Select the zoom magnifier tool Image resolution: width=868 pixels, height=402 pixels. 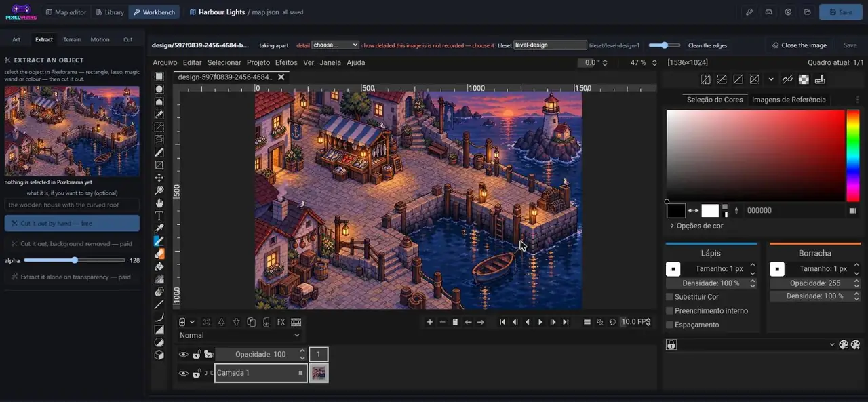pyautogui.click(x=159, y=190)
